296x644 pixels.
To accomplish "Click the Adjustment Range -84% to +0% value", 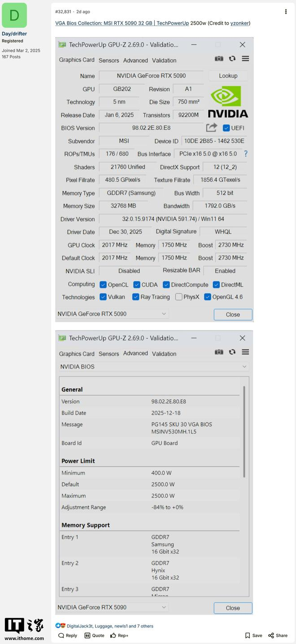I will click(167, 507).
